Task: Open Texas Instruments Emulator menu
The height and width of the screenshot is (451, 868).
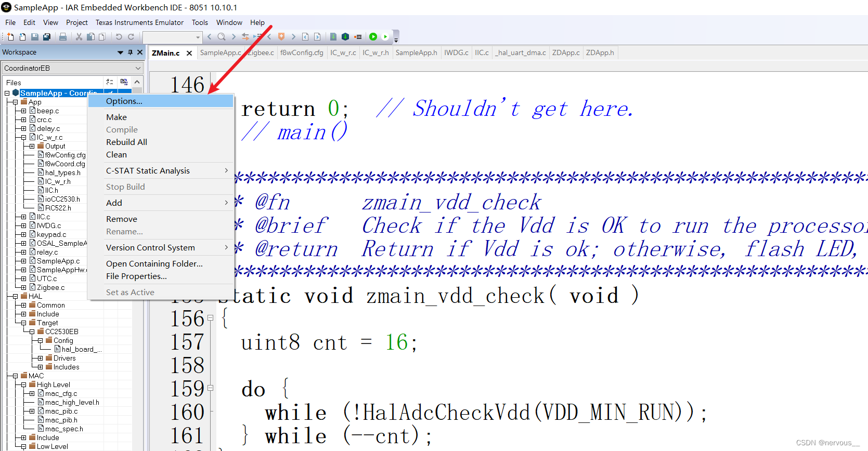Action: click(139, 22)
